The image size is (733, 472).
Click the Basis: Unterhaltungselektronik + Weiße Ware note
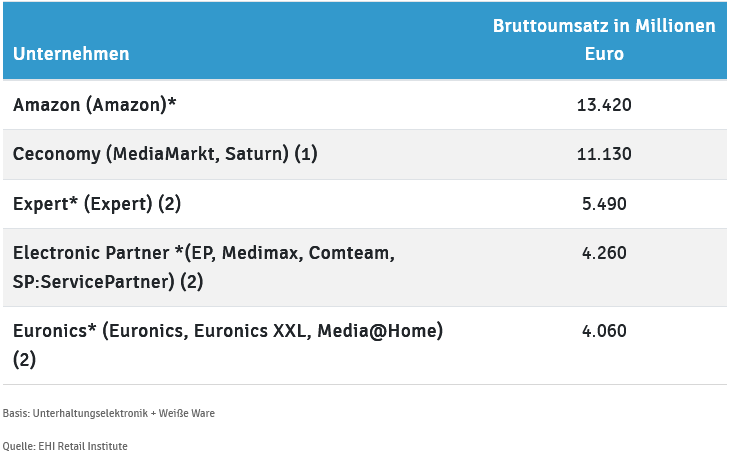click(109, 413)
